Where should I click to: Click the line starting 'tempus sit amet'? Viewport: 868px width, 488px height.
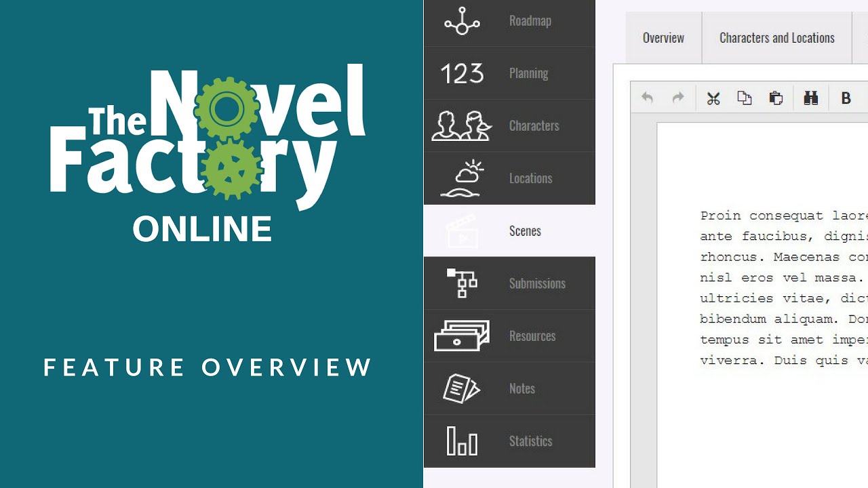(x=784, y=340)
